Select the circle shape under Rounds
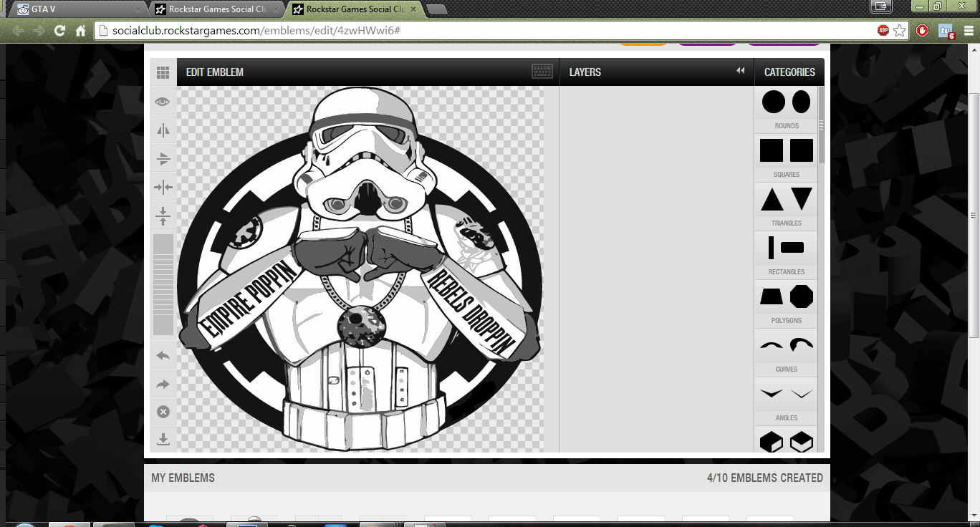The width and height of the screenshot is (980, 527). pos(773,102)
